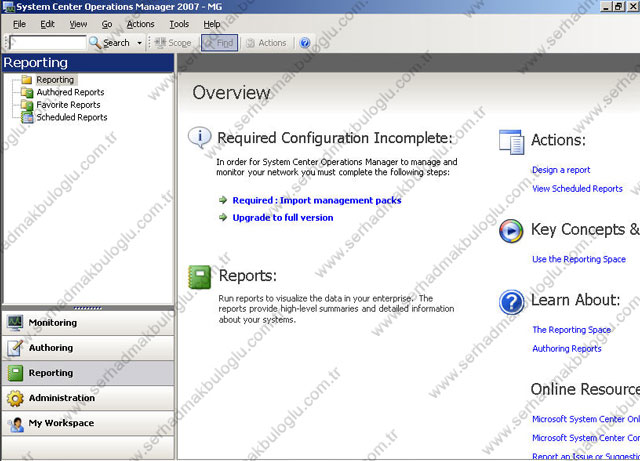Open the Tools menu
The height and width of the screenshot is (461, 640).
pos(179,24)
